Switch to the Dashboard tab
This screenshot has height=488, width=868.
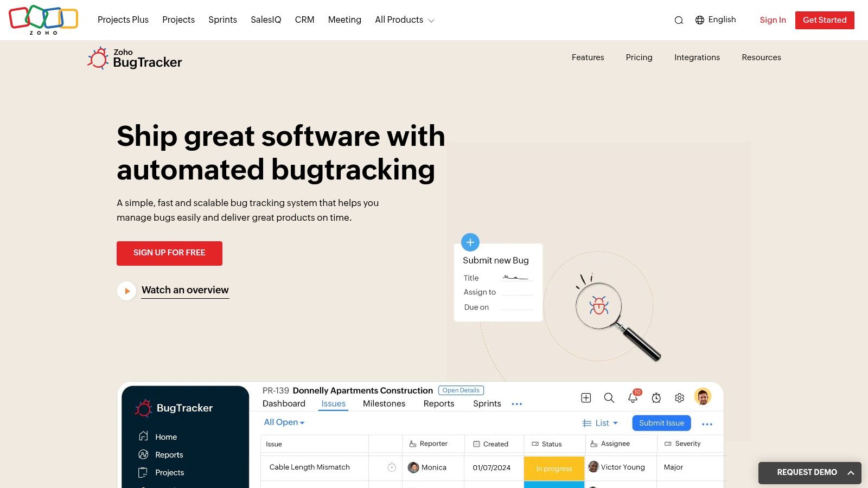pos(284,403)
